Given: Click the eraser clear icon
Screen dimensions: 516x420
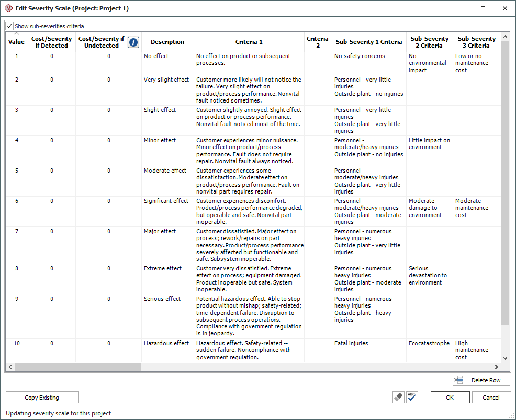Looking at the screenshot, I should [x=398, y=398].
